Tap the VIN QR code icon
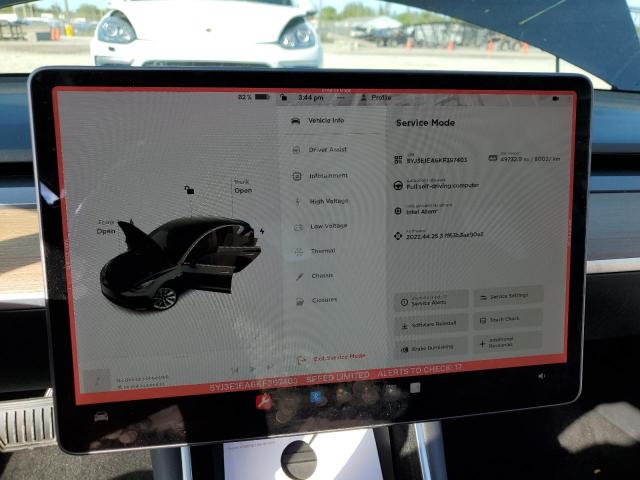This screenshot has height=480, width=640. click(398, 160)
